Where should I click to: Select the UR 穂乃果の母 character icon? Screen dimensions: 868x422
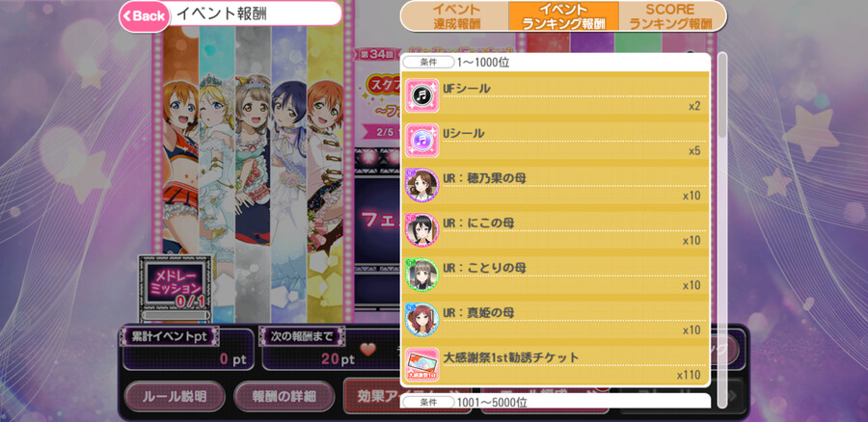pyautogui.click(x=421, y=185)
